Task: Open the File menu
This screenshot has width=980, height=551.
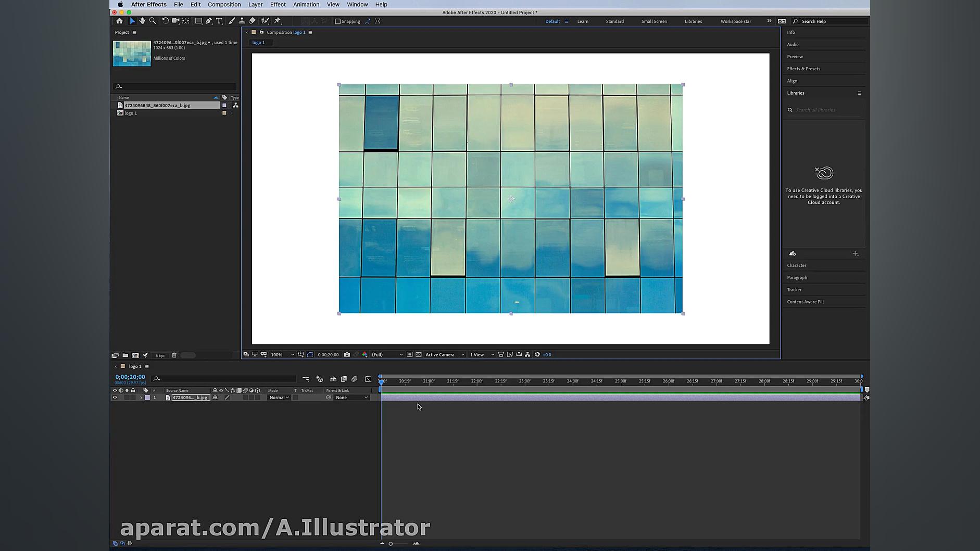Action: 178,5
